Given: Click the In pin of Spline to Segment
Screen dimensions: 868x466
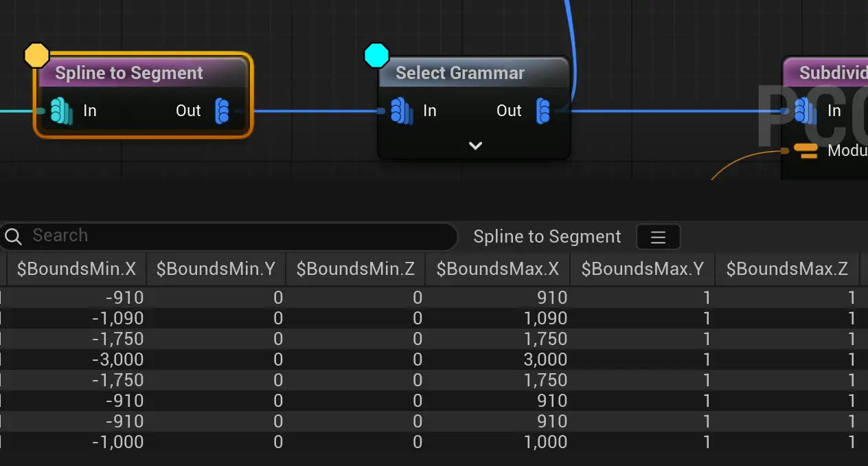Looking at the screenshot, I should pyautogui.click(x=61, y=111).
